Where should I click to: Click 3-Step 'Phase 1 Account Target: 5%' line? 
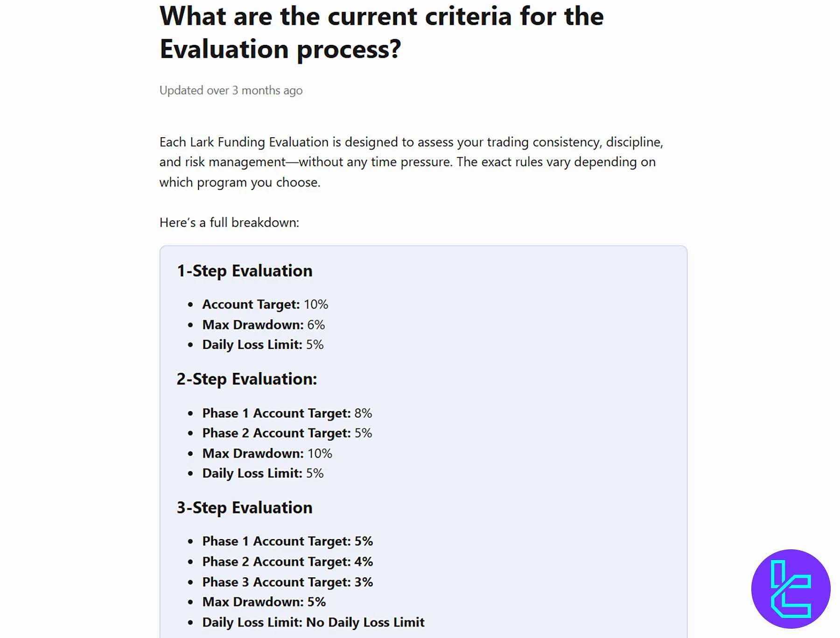coord(287,541)
